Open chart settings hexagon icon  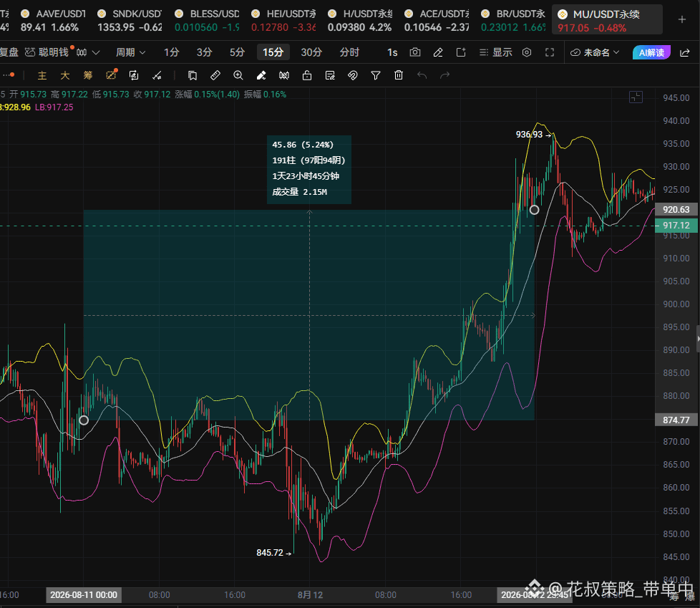point(527,52)
